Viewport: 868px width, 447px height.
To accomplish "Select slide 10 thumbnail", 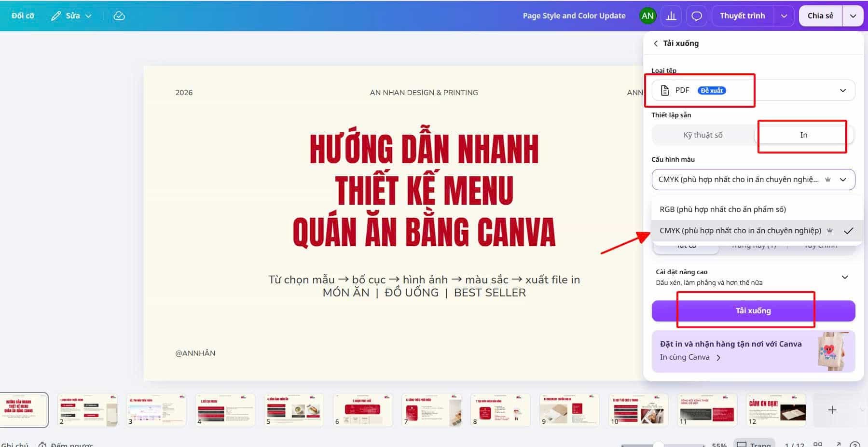I will point(638,410).
